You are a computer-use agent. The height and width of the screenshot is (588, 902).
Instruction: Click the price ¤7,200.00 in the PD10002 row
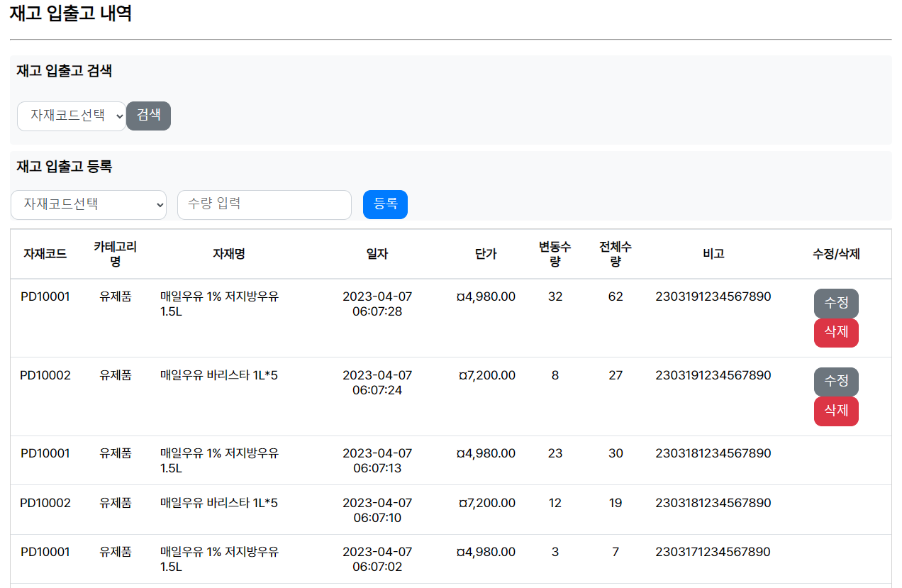485,375
